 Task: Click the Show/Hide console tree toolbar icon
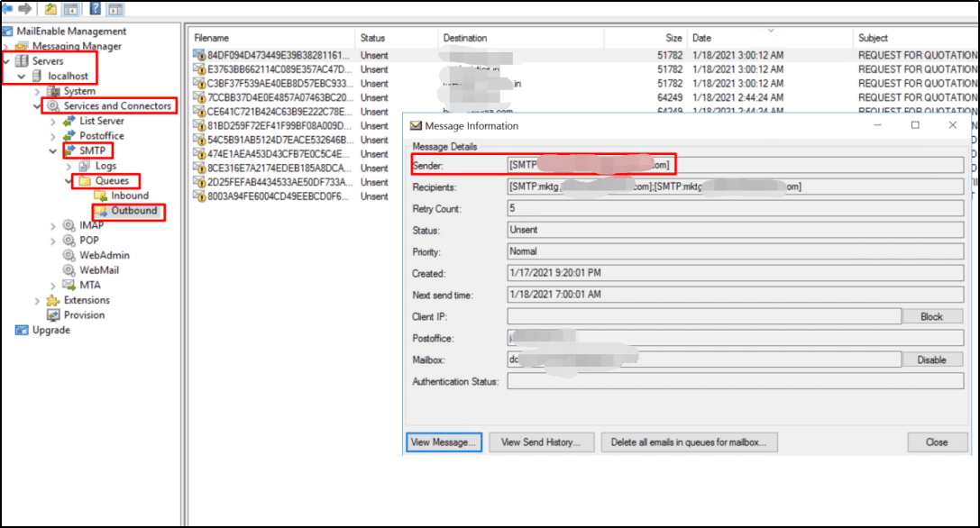(70, 9)
